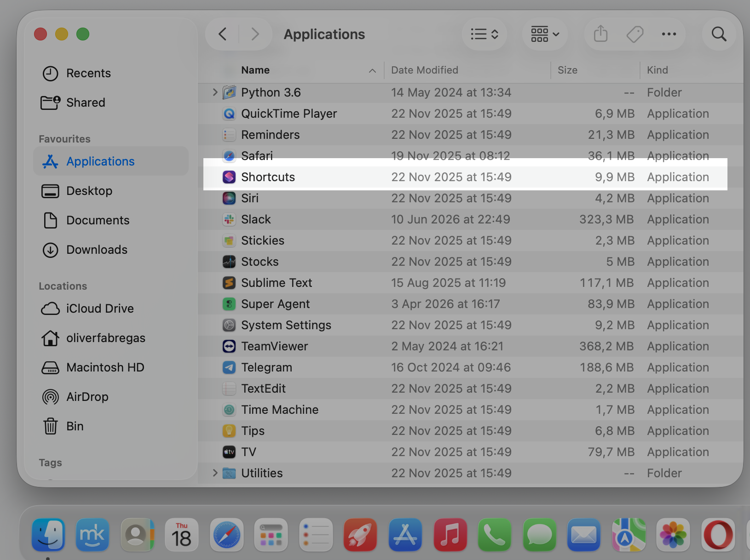750x560 pixels.
Task: Select the TextEdit app icon
Action: 229,389
